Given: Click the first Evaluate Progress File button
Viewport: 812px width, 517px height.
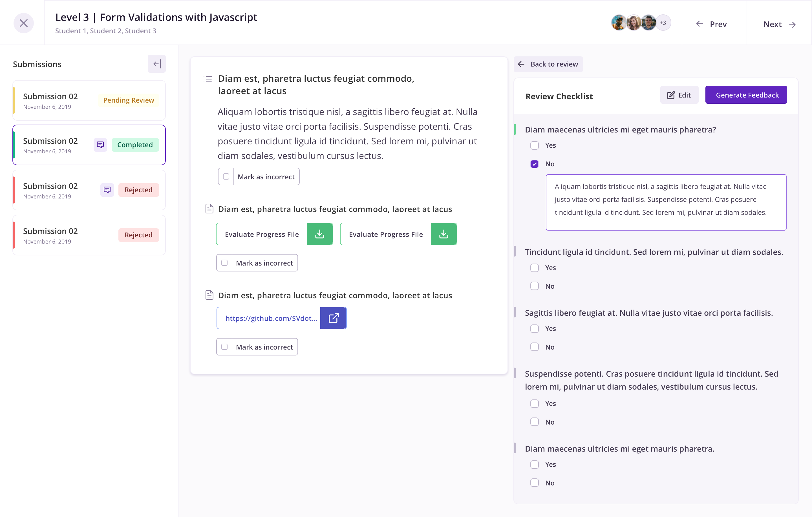Looking at the screenshot, I should 262,234.
